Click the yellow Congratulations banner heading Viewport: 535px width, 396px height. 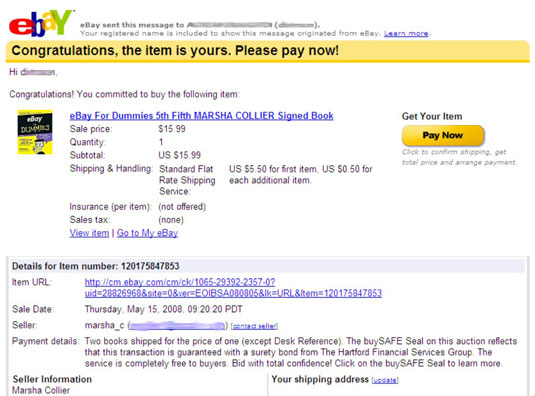tap(175, 50)
